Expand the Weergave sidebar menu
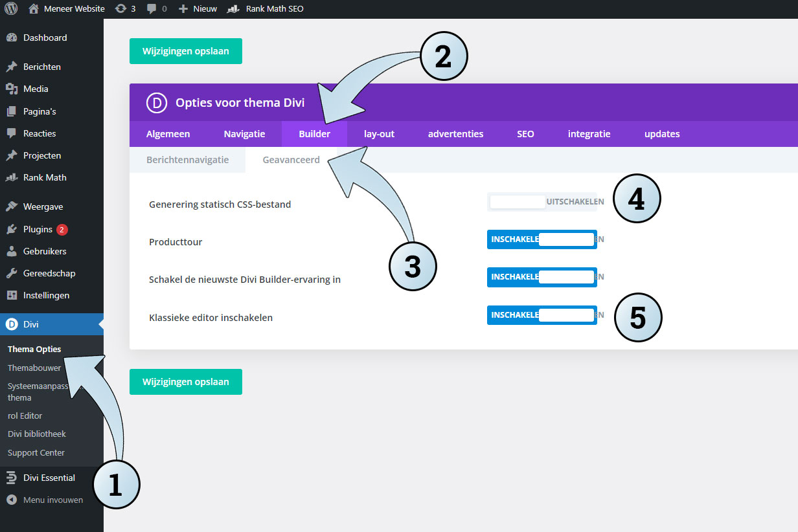Screen dimensions: 798x532 (43, 206)
